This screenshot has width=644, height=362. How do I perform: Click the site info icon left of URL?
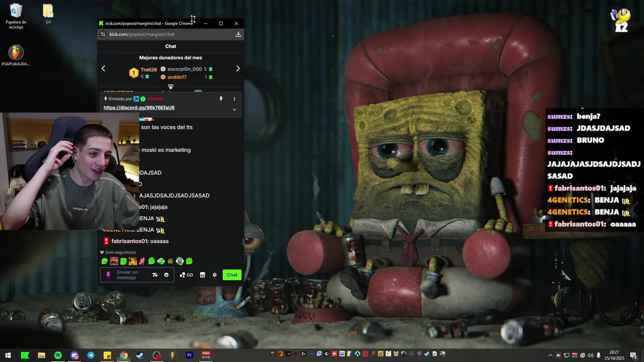[x=103, y=34]
